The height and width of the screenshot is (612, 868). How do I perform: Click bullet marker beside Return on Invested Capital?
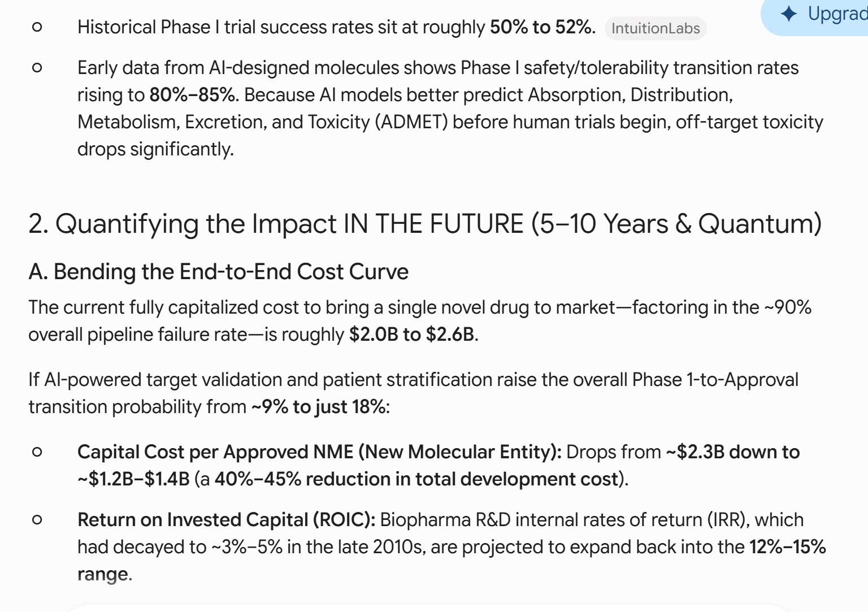(x=37, y=519)
